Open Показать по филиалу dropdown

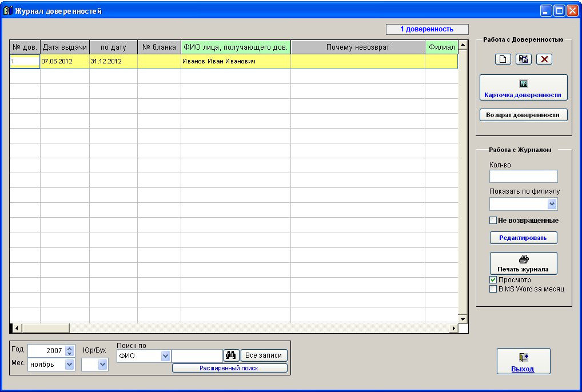552,204
